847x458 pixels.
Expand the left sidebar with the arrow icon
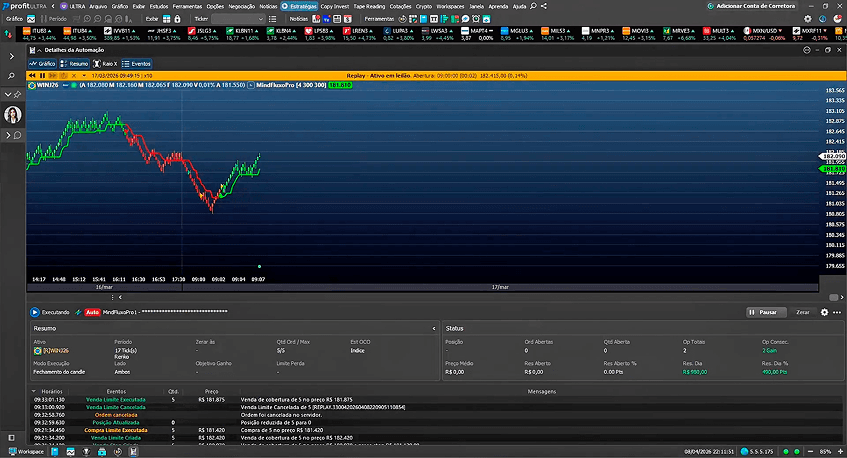(x=12, y=56)
